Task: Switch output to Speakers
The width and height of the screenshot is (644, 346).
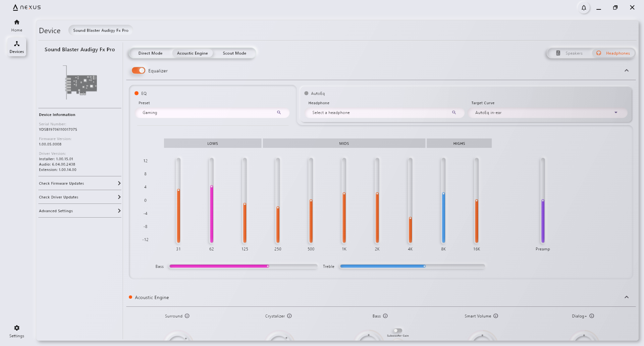Action: coord(570,53)
